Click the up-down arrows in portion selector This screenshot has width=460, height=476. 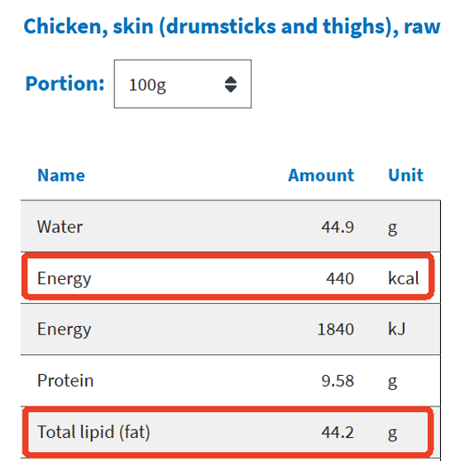pos(231,84)
